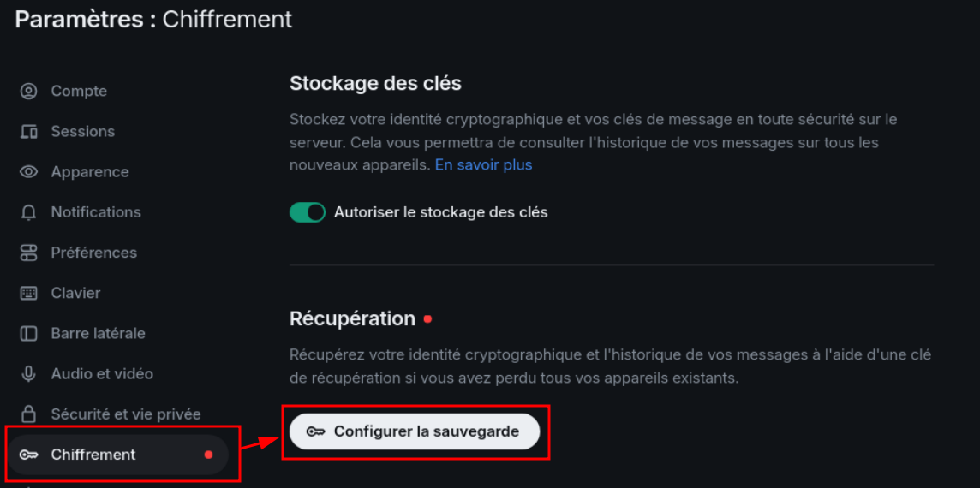
Task: Click the Compte user icon
Action: (x=28, y=91)
